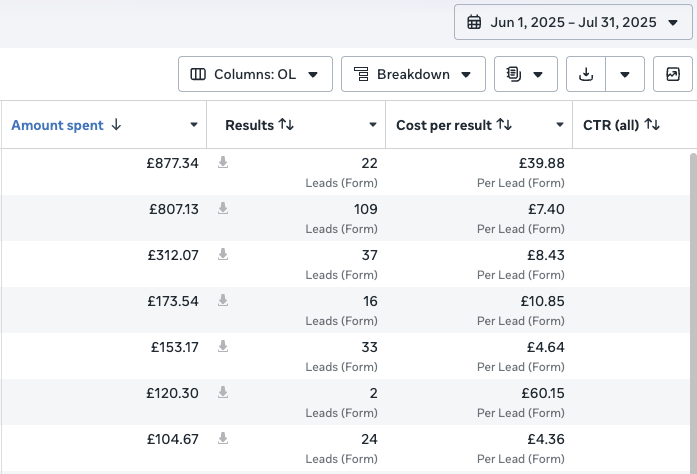
Task: Open the date range picker Jun 1 – Jul 31, 2025
Action: [573, 22]
